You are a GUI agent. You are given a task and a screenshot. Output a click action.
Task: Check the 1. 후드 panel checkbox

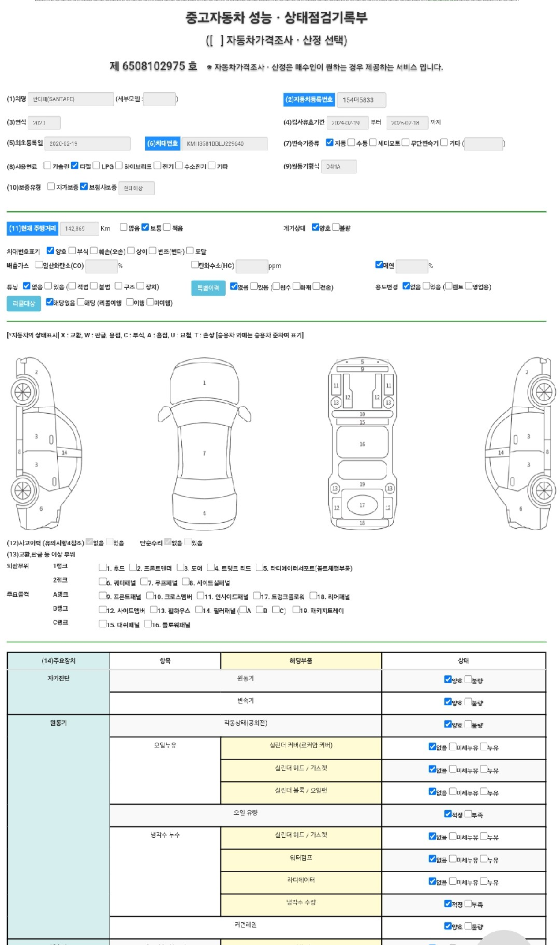[102, 567]
